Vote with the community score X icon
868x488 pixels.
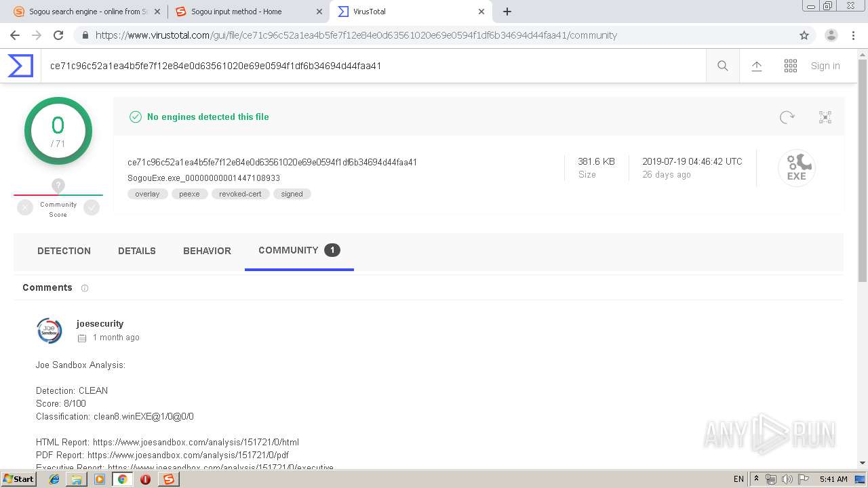coord(25,208)
